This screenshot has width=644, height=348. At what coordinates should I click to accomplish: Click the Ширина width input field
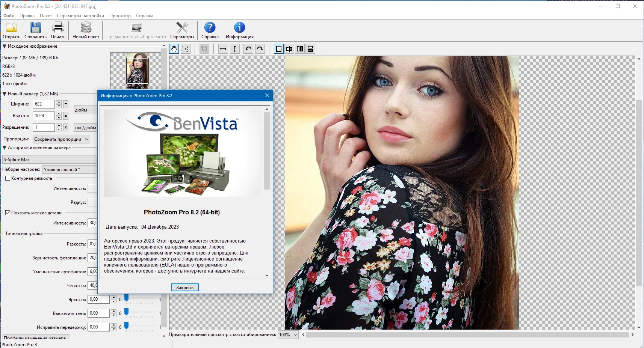click(44, 104)
